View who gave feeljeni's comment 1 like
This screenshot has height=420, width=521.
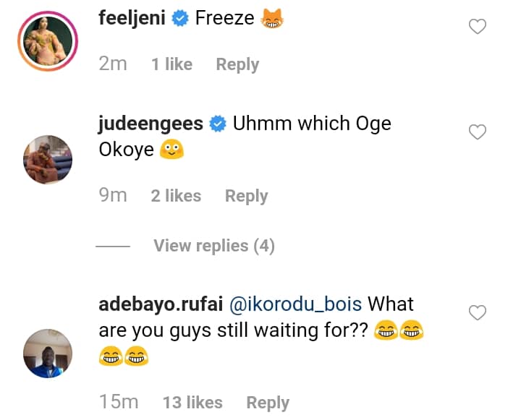[x=171, y=64]
